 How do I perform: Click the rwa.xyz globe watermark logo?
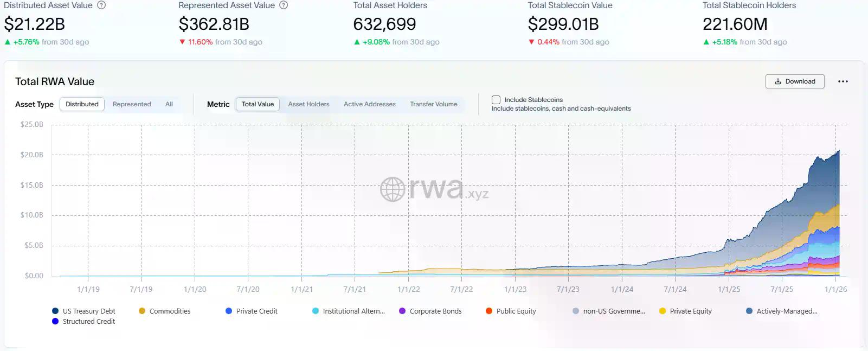pos(393,190)
